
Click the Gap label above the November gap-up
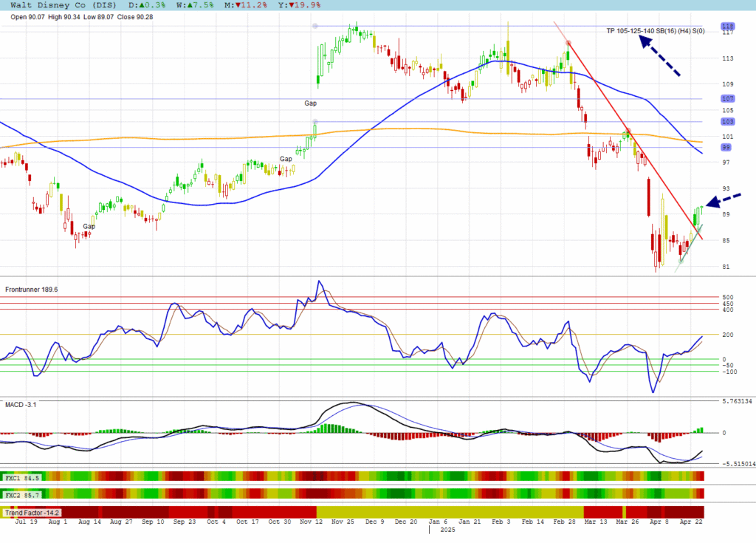(x=311, y=103)
